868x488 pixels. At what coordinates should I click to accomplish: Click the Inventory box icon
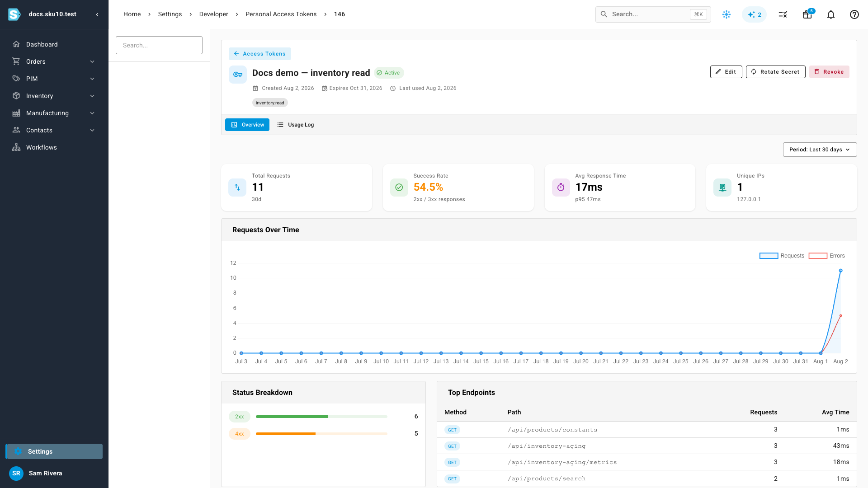tap(16, 96)
